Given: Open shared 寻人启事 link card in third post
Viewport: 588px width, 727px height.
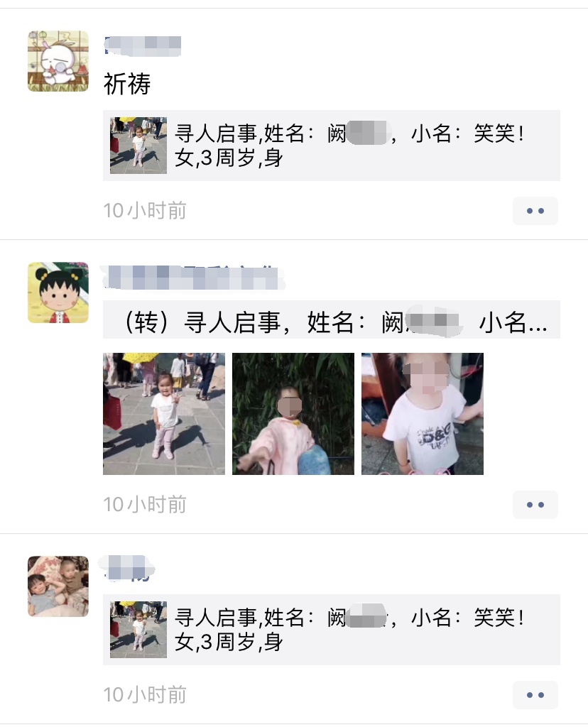Looking at the screenshot, I should click(x=332, y=630).
